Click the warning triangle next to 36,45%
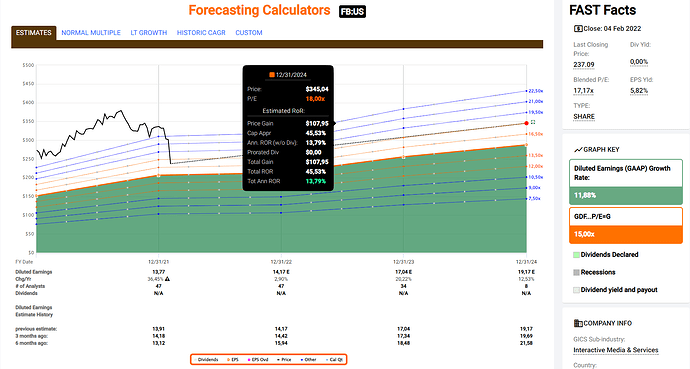690x369 pixels. [167, 279]
